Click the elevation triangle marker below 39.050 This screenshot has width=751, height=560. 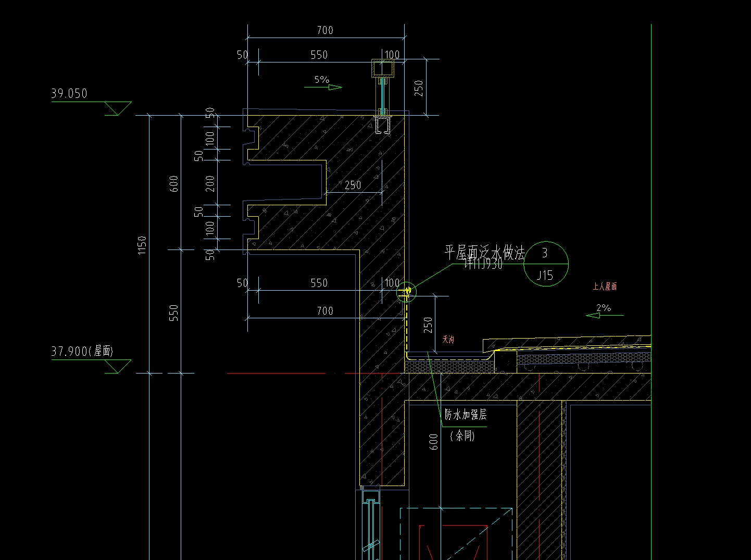[118, 108]
